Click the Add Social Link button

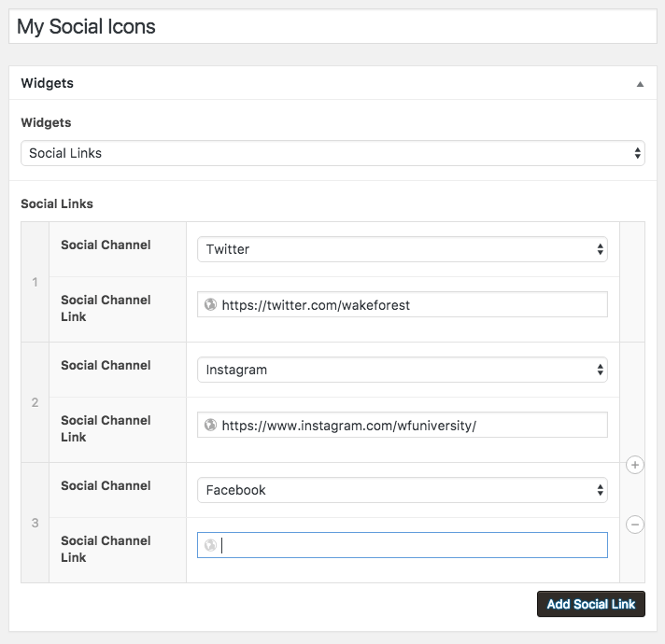[590, 604]
